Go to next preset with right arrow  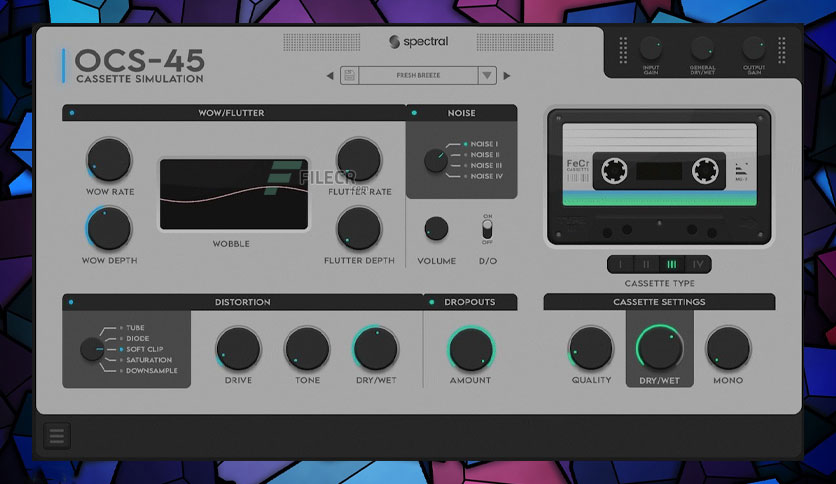(507, 76)
